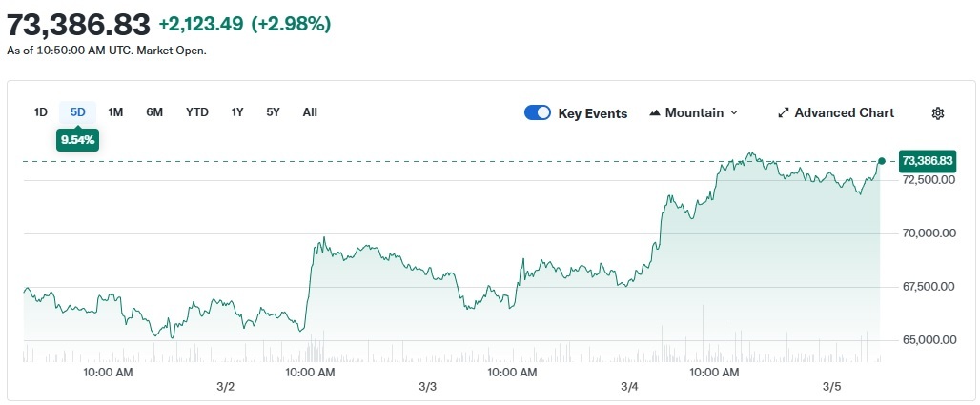980x405 pixels.
Task: Switch to the 1M range
Action: click(115, 111)
